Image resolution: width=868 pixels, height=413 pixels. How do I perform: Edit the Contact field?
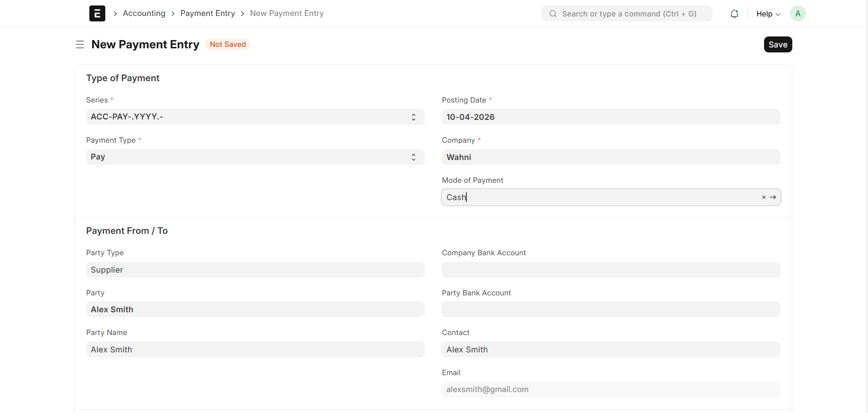pyautogui.click(x=611, y=349)
